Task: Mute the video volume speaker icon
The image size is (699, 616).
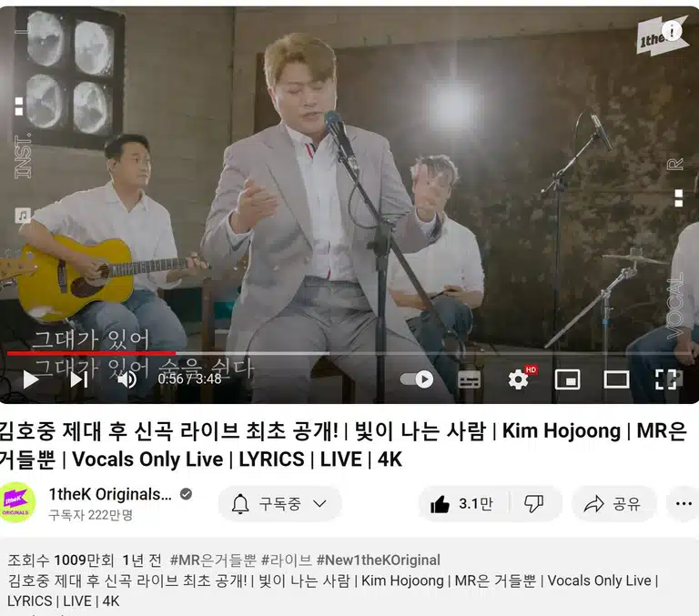Action: 127,379
